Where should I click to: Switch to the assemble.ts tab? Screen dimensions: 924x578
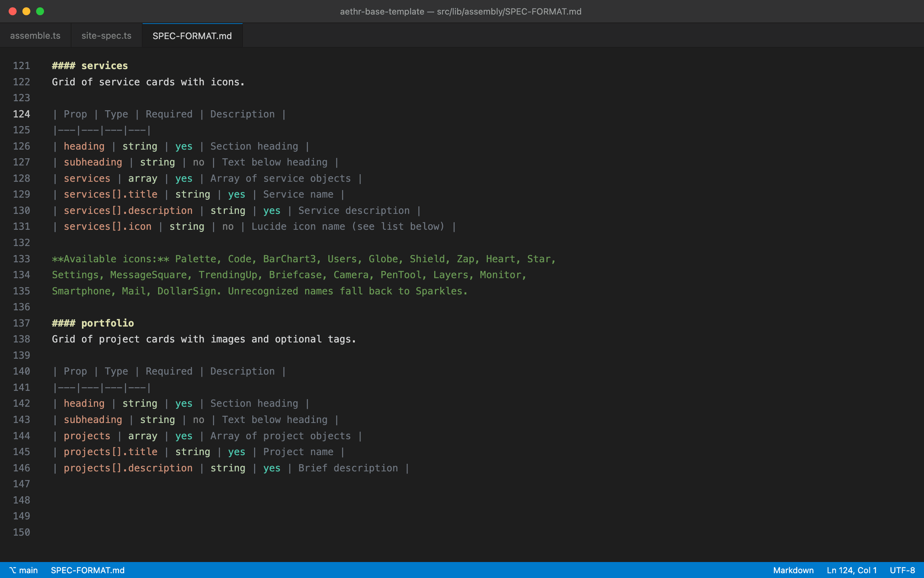pos(35,36)
